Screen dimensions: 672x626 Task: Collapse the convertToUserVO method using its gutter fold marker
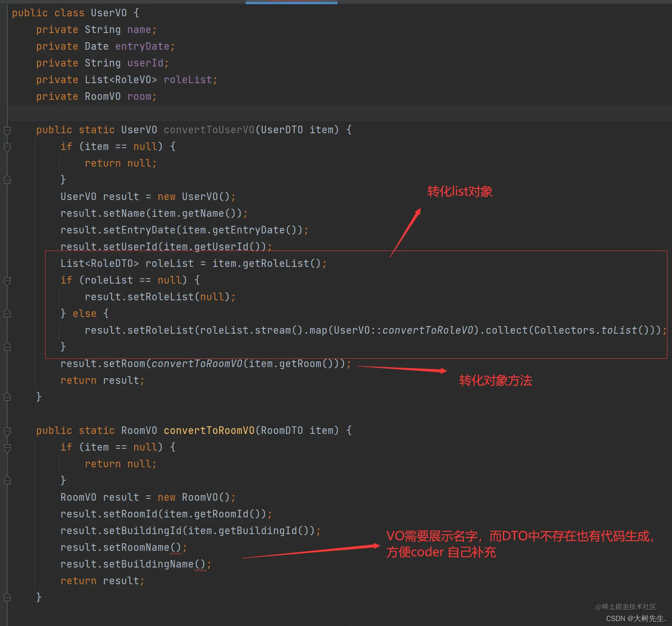pyautogui.click(x=7, y=130)
